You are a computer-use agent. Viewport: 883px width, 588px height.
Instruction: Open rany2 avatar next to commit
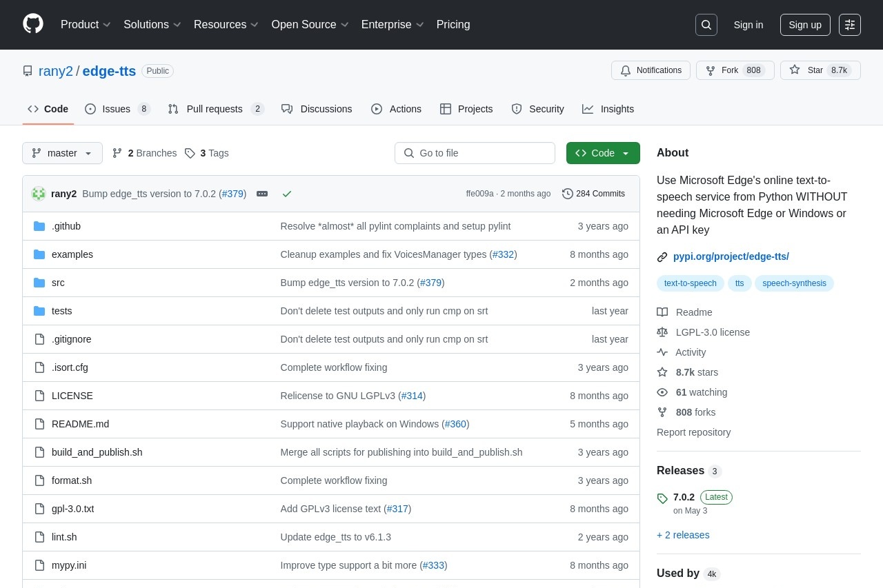tap(39, 194)
